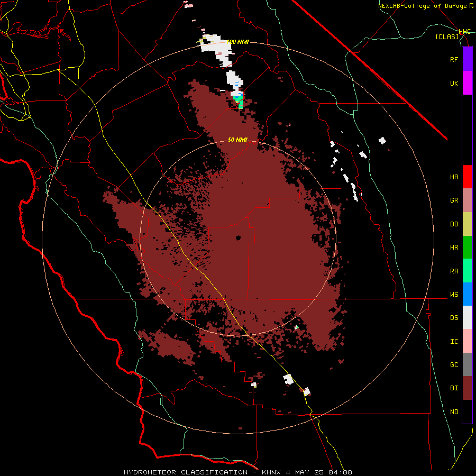Click the KHNX station identifier in footer
This screenshot has height=476, width=476.
pos(272,472)
